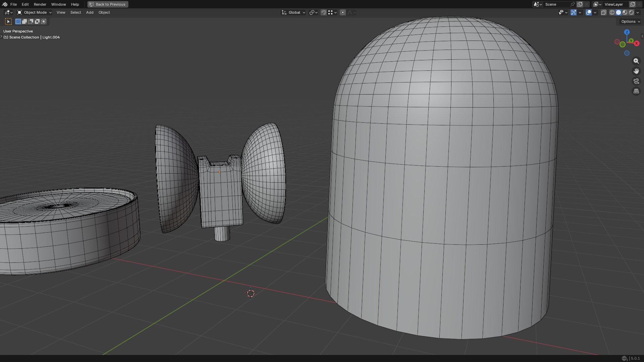644x362 pixels.
Task: Toggle proportional editing
Action: (342, 12)
